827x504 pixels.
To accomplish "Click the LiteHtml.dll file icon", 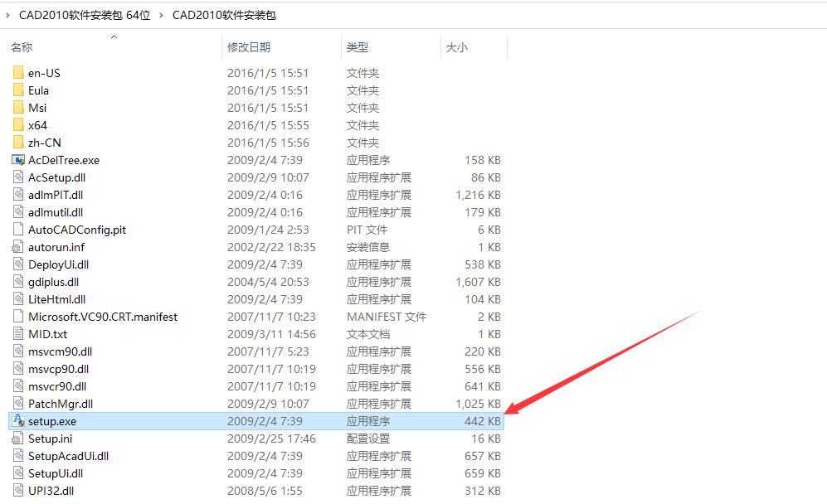I will point(18,299).
